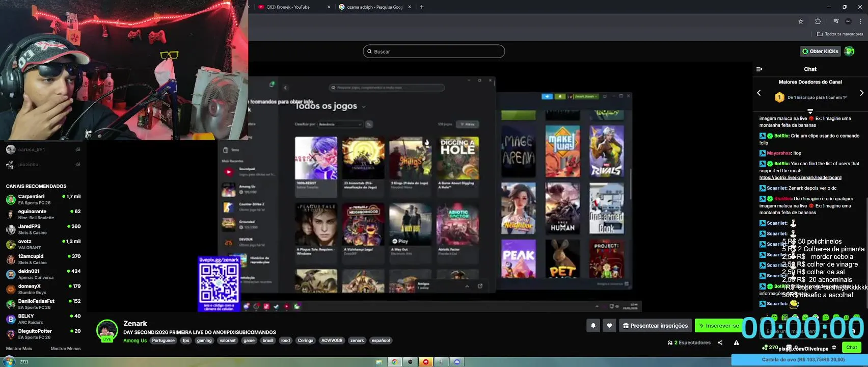868x367 pixels.
Task: Click the 2 Espectadores viewer count
Action: 689,343
